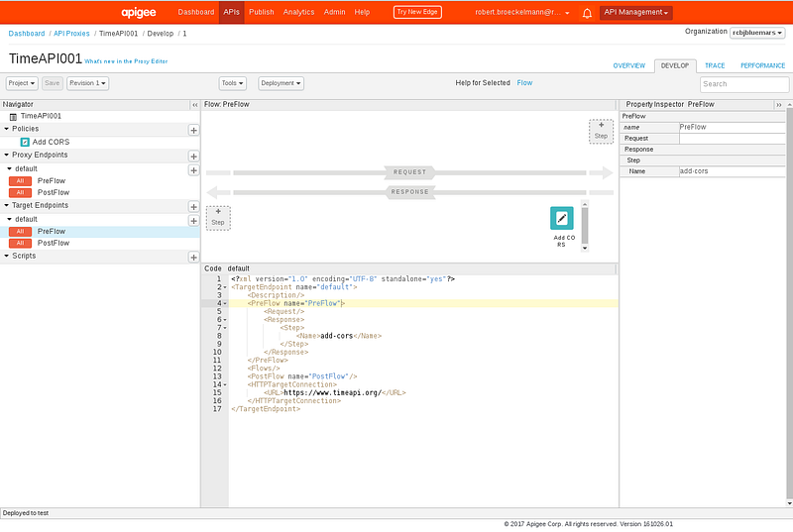Edit the add-cors Step Name value

[x=732, y=171]
